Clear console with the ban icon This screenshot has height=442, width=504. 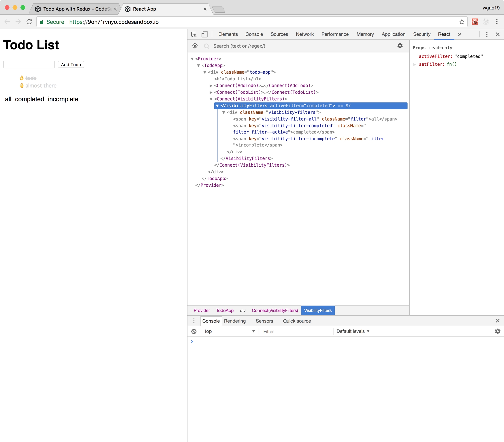(194, 331)
